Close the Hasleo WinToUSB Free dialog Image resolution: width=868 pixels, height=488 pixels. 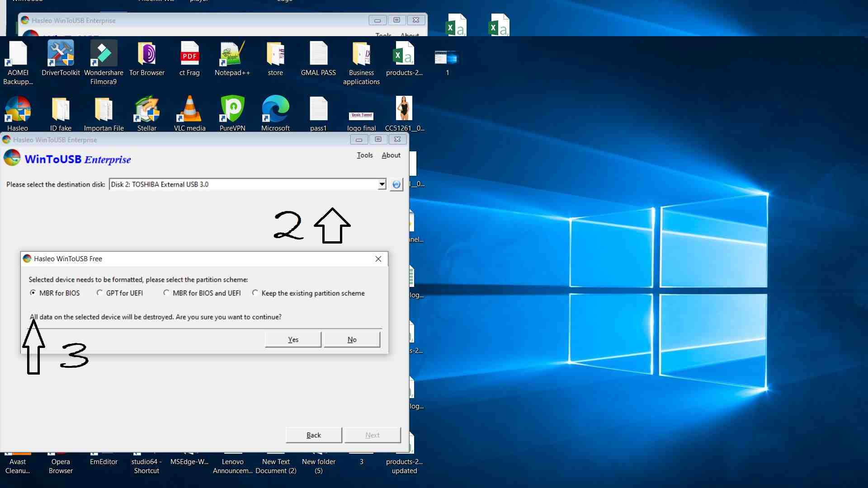378,259
